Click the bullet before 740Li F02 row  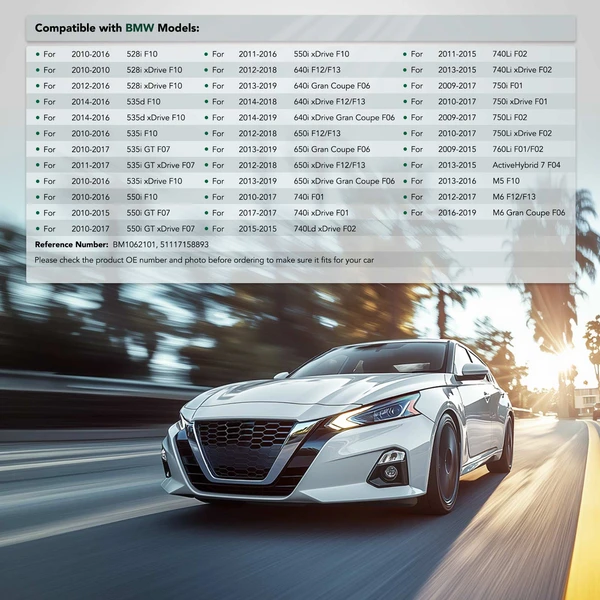[404, 53]
